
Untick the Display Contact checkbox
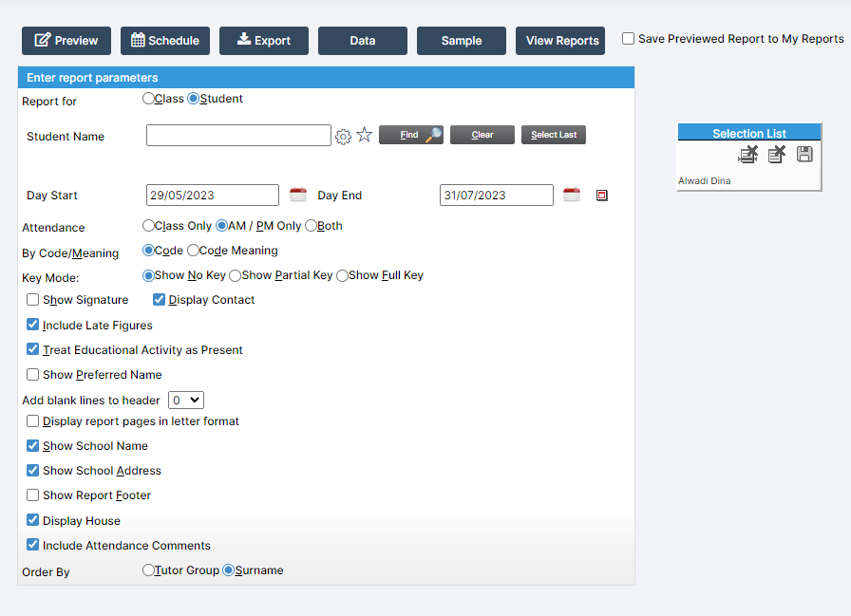pos(159,299)
